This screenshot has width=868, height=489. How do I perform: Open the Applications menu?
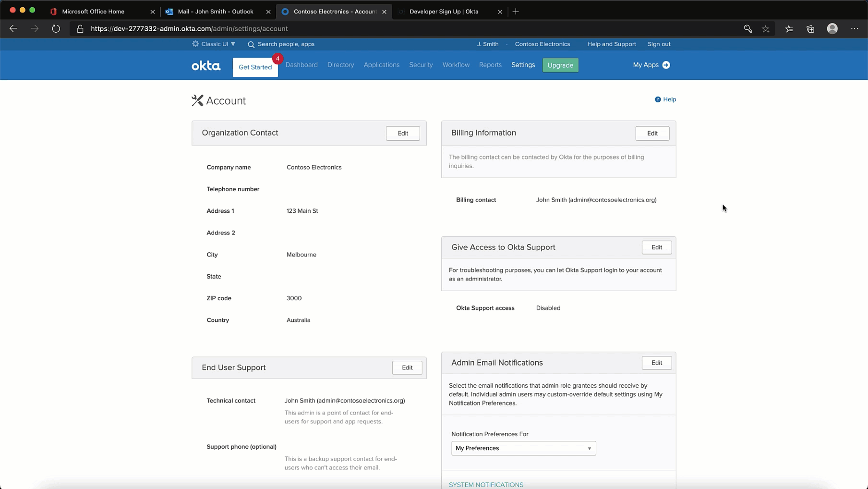pyautogui.click(x=382, y=65)
